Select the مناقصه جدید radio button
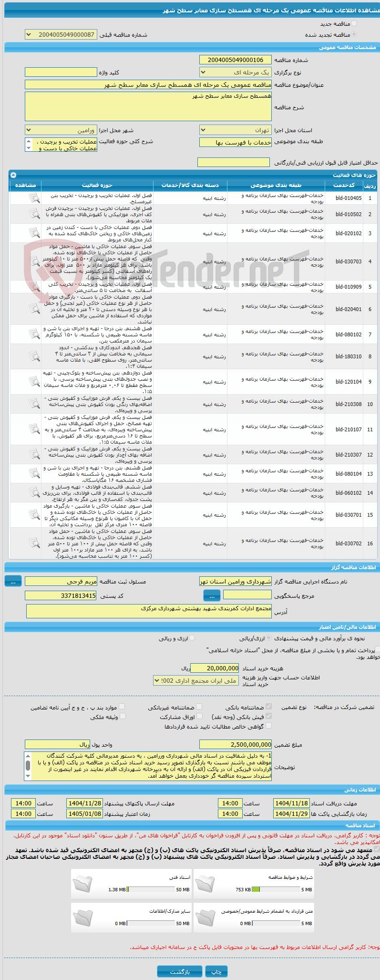 tap(353, 23)
